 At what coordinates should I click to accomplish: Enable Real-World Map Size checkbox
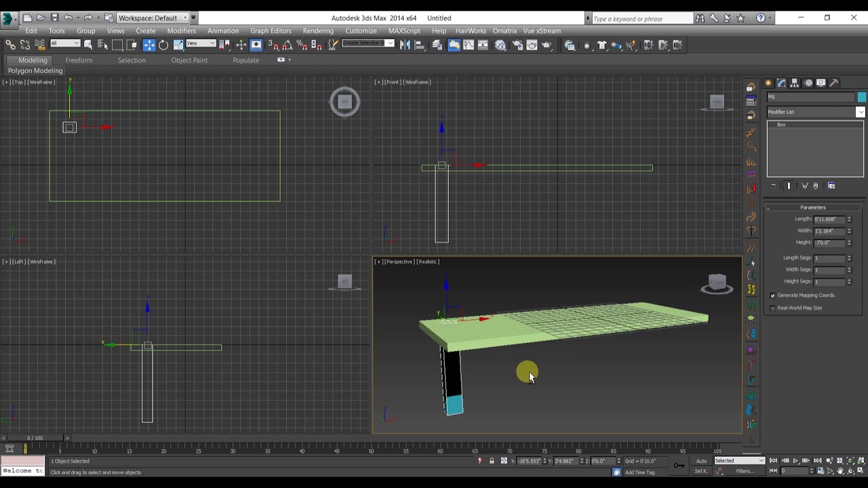(773, 308)
